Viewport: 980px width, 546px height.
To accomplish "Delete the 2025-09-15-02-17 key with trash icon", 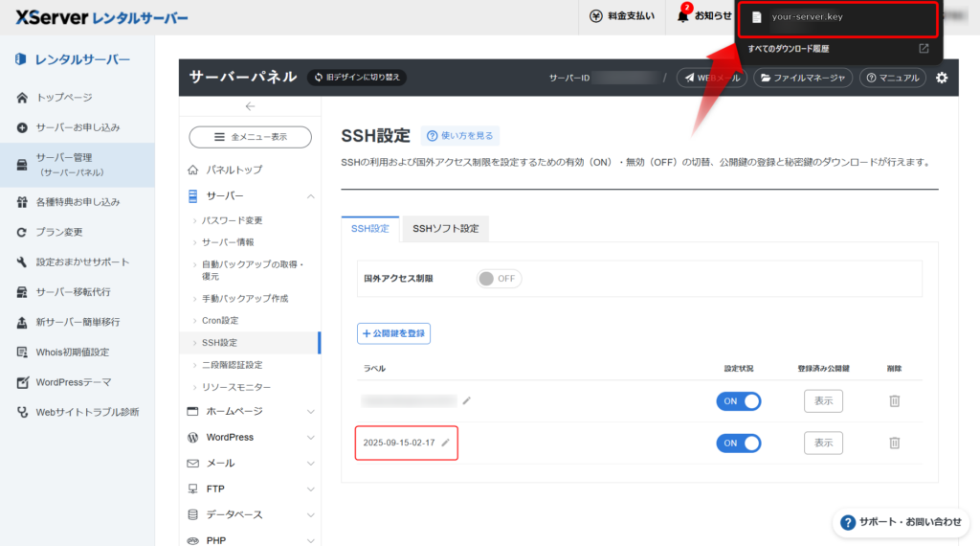I will click(894, 443).
